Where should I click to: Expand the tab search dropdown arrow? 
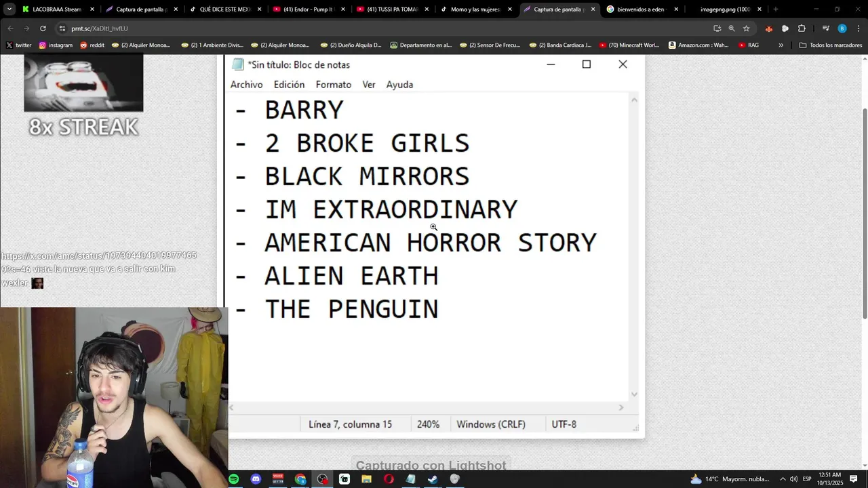point(9,9)
